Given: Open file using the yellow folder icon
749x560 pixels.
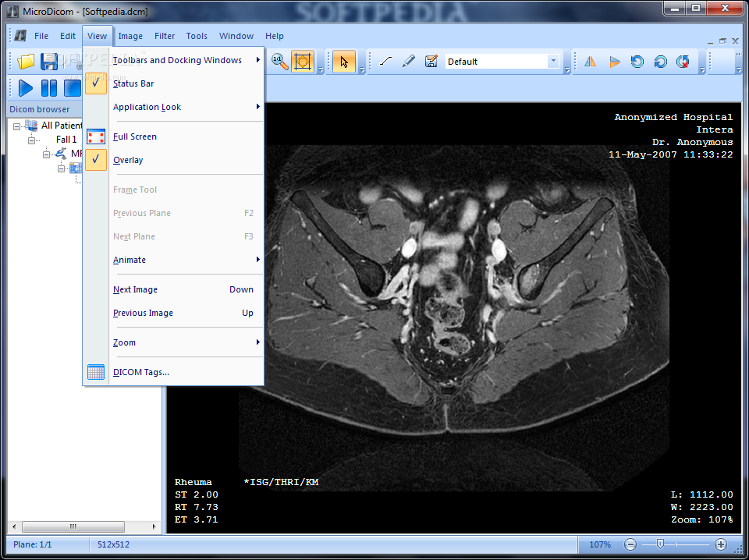Looking at the screenshot, I should (x=26, y=62).
